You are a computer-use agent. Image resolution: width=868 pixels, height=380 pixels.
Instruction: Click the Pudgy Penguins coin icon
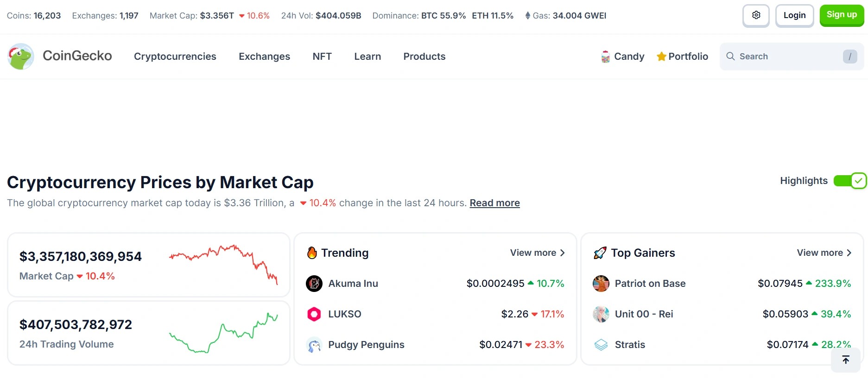pyautogui.click(x=314, y=345)
